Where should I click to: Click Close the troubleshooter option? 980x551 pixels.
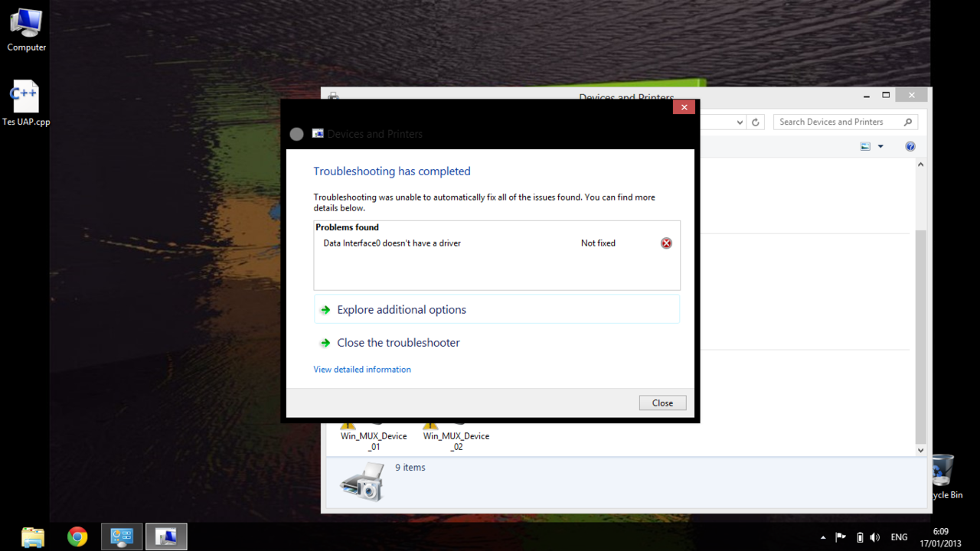coord(398,343)
